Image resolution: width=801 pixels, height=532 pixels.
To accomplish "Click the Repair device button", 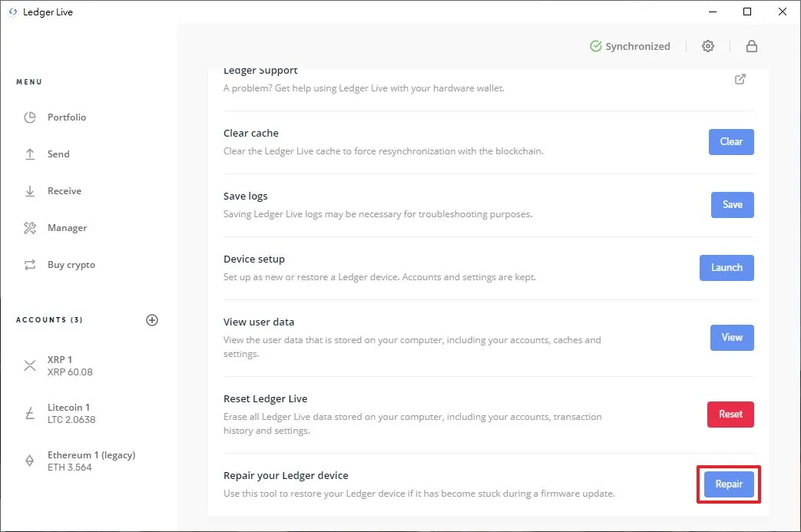I will [x=729, y=484].
